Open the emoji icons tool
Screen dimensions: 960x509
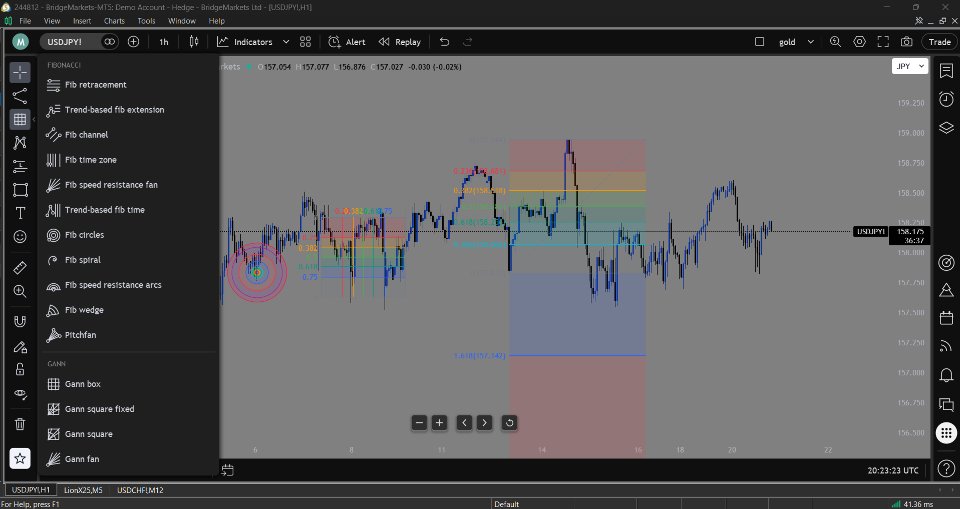click(20, 236)
